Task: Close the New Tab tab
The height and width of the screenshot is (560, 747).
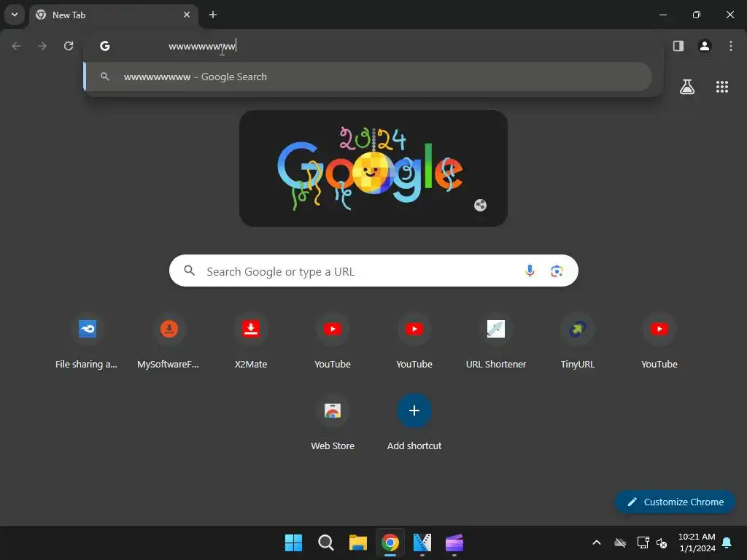Action: tap(187, 15)
